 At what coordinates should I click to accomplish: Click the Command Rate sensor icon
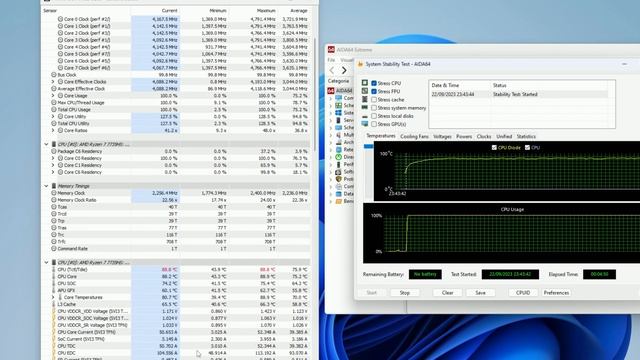(53, 249)
